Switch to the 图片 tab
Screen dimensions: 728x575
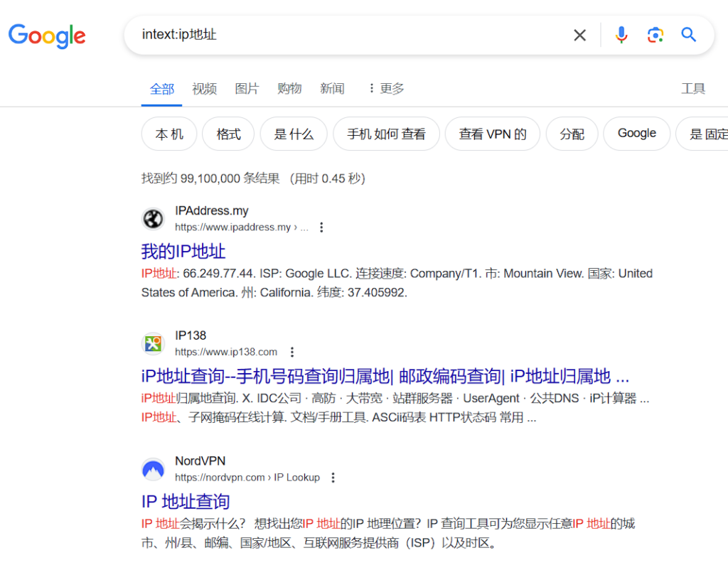(x=247, y=89)
